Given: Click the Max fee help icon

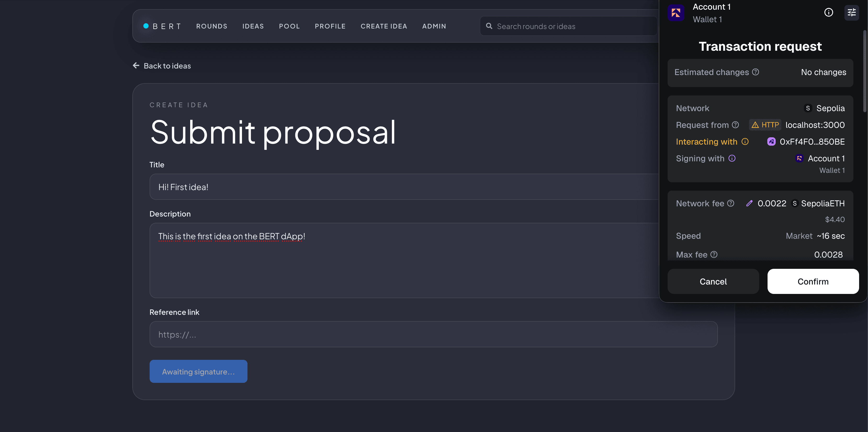Looking at the screenshot, I should (714, 254).
